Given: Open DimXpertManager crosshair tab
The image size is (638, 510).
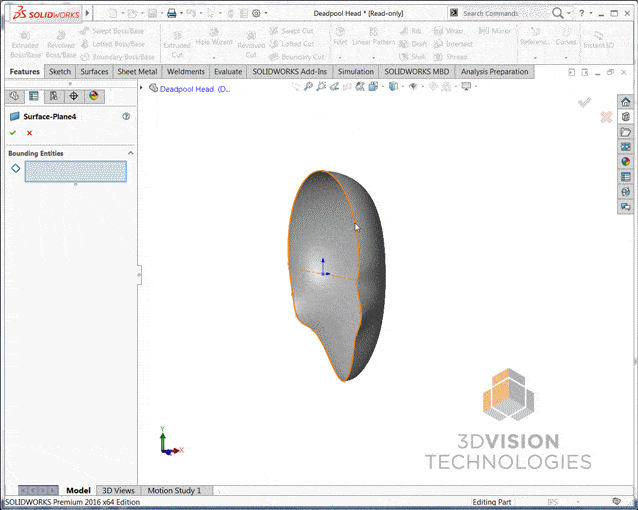Looking at the screenshot, I should pyautogui.click(x=74, y=96).
